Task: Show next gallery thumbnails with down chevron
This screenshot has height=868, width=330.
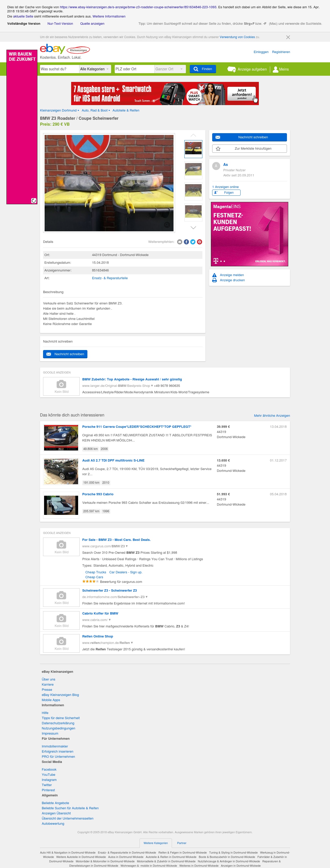Action: tap(193, 228)
